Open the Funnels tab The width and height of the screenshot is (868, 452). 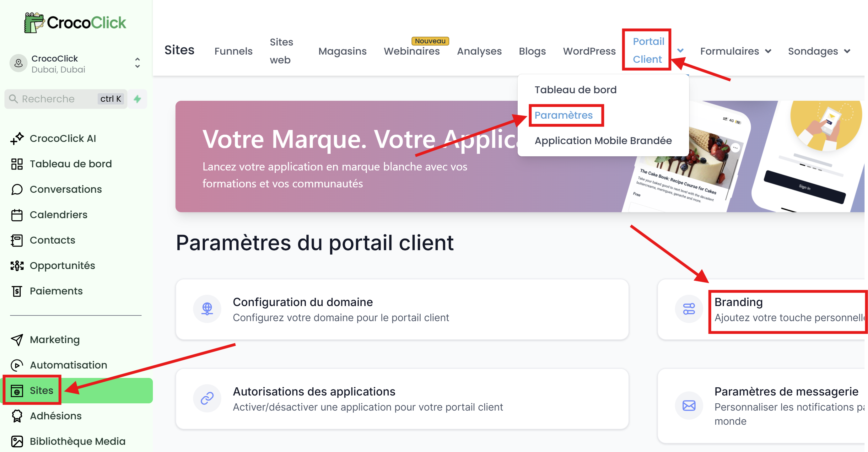pos(234,51)
